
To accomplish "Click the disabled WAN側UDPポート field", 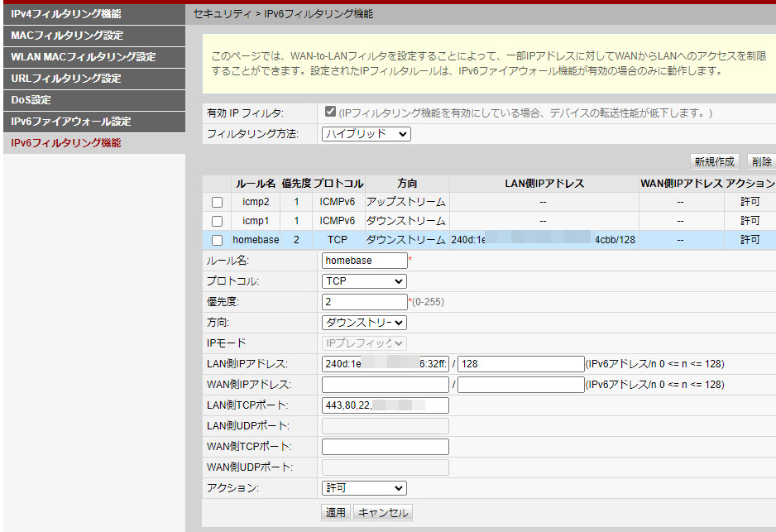I will click(x=385, y=467).
